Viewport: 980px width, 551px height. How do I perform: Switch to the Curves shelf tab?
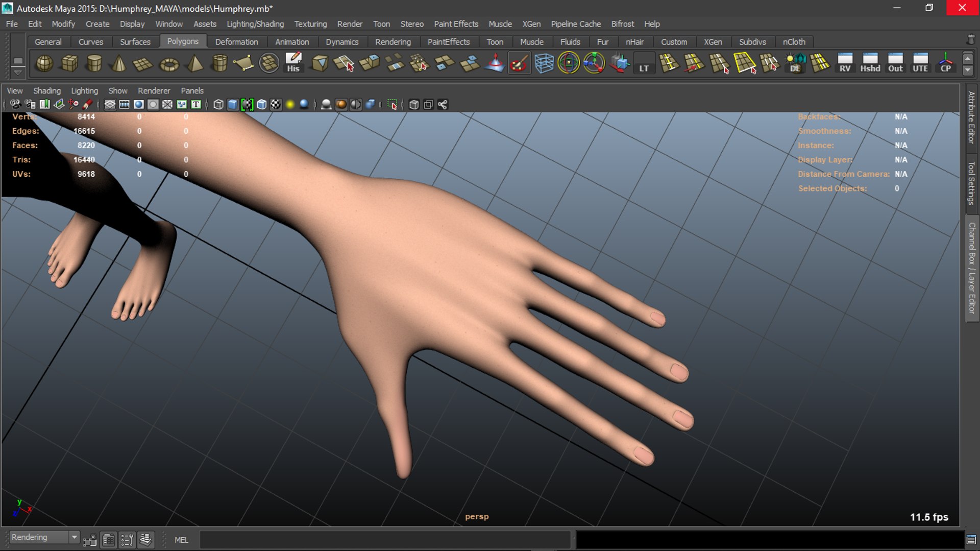tap(90, 42)
